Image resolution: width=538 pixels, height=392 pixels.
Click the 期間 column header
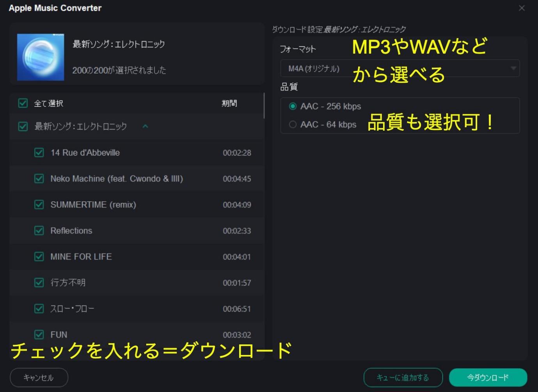click(229, 103)
